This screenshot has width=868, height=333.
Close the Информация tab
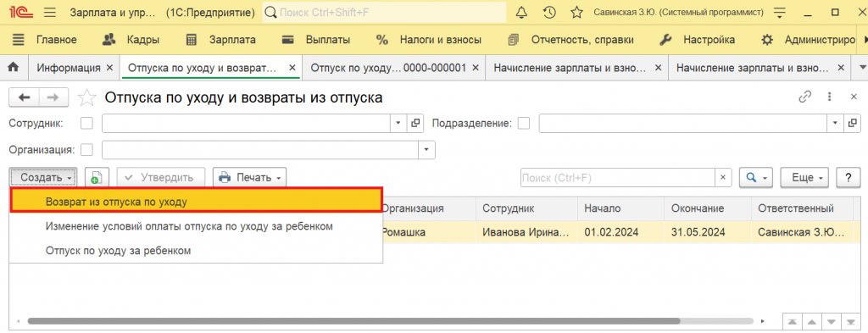(x=109, y=68)
